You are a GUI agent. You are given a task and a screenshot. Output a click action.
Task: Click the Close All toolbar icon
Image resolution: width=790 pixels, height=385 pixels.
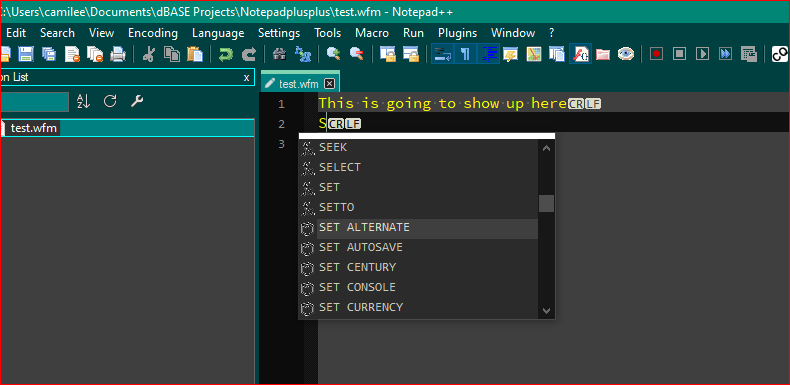95,54
